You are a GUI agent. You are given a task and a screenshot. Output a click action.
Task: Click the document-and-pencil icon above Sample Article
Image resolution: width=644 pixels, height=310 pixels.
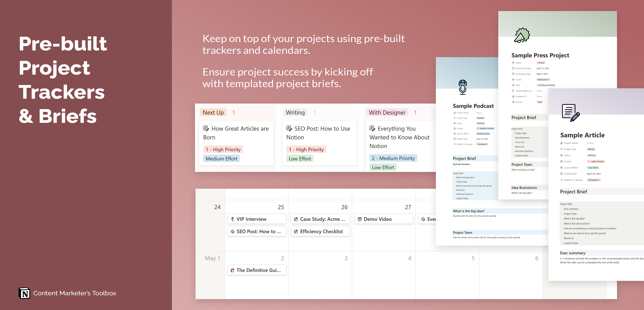(571, 113)
